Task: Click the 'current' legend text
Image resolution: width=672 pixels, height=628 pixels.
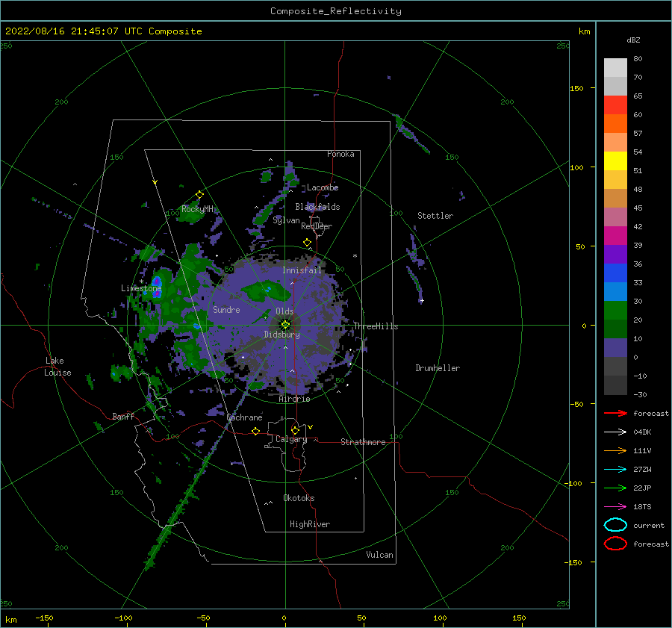Action: pos(649,525)
